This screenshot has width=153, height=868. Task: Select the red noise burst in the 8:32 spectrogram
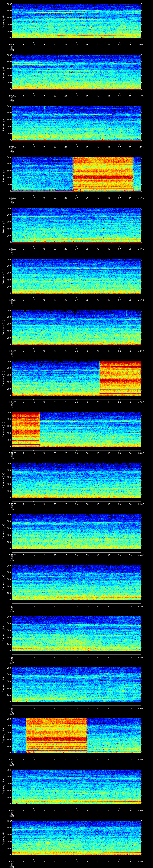(103, 174)
